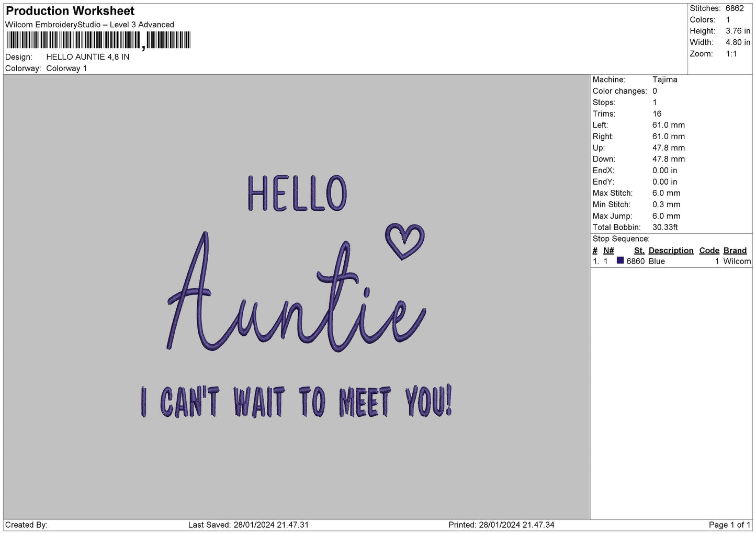The height and width of the screenshot is (534, 756).
Task: Click the N# column header
Action: click(x=608, y=251)
